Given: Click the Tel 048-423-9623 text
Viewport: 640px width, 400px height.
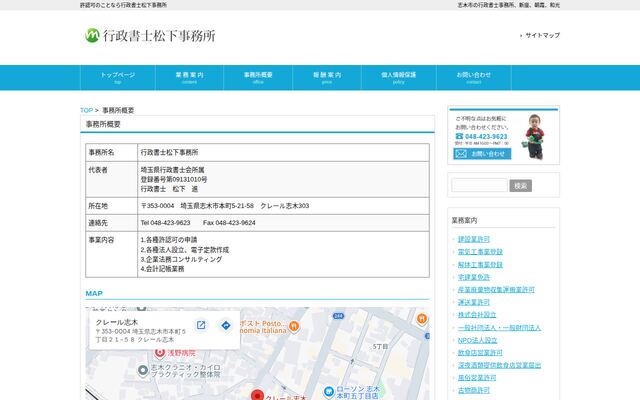Looking at the screenshot, I should click(165, 223).
